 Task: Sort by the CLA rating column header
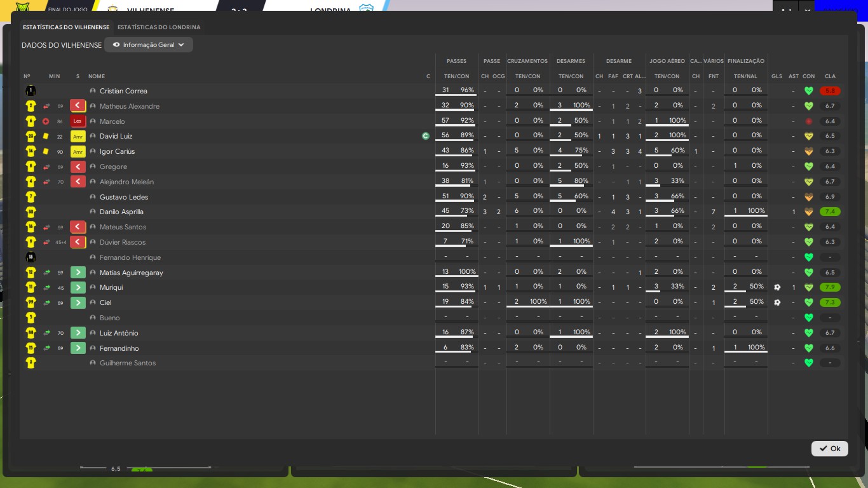[x=830, y=76]
